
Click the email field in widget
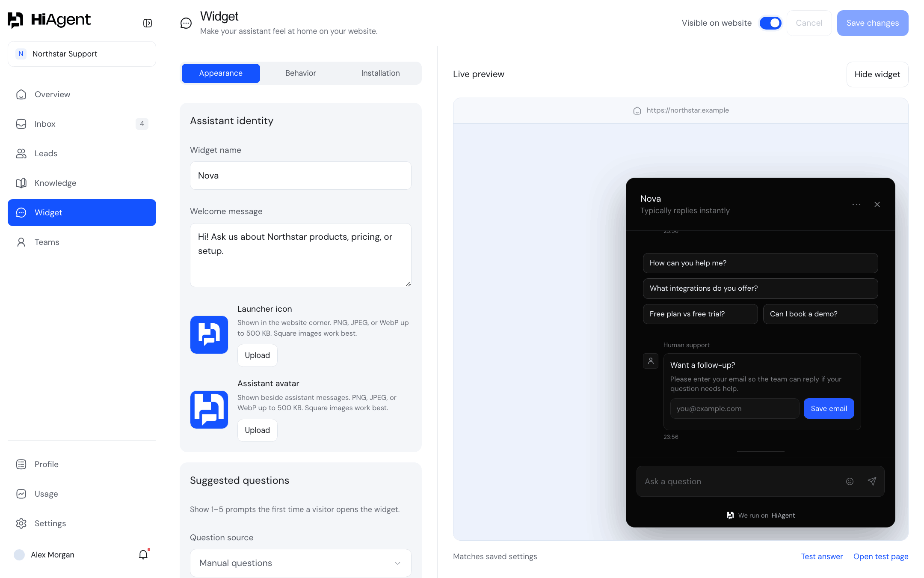click(734, 408)
